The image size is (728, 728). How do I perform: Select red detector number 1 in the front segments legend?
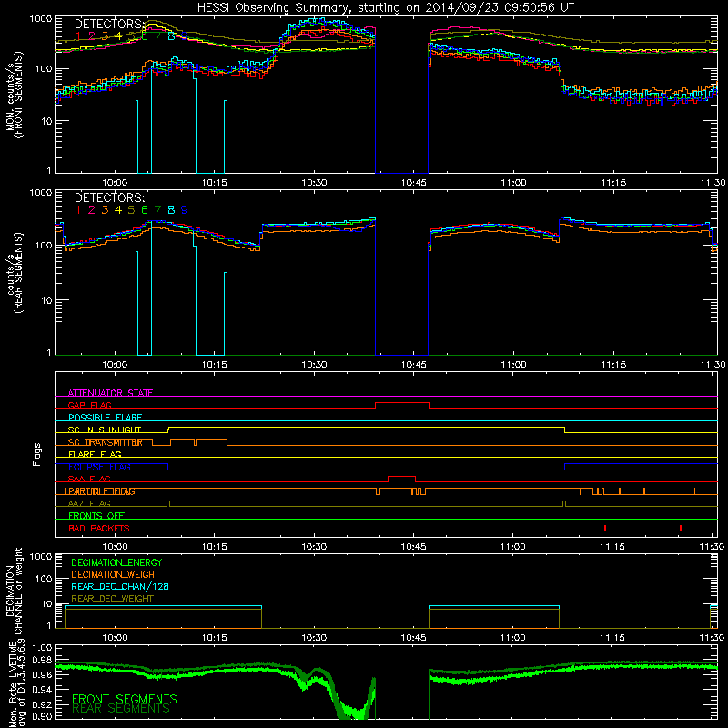(x=78, y=35)
